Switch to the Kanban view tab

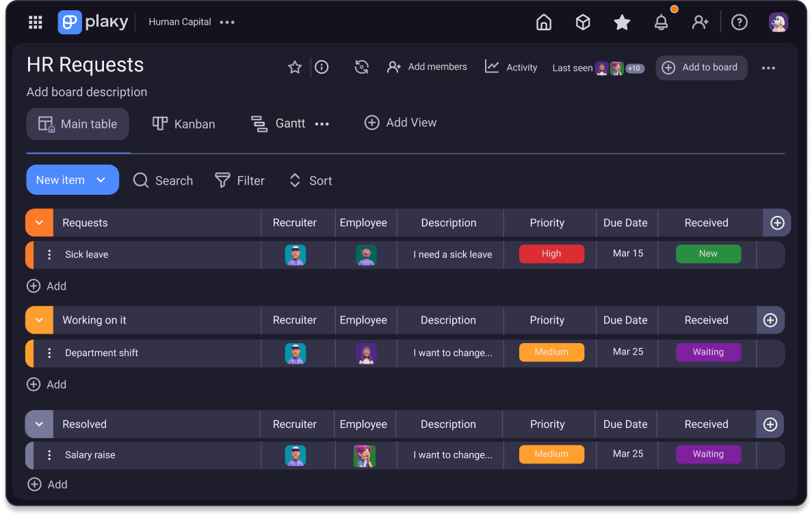point(183,124)
